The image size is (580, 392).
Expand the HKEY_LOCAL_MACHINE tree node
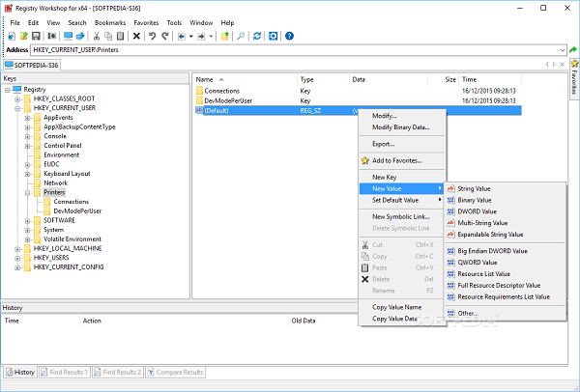pos(16,248)
